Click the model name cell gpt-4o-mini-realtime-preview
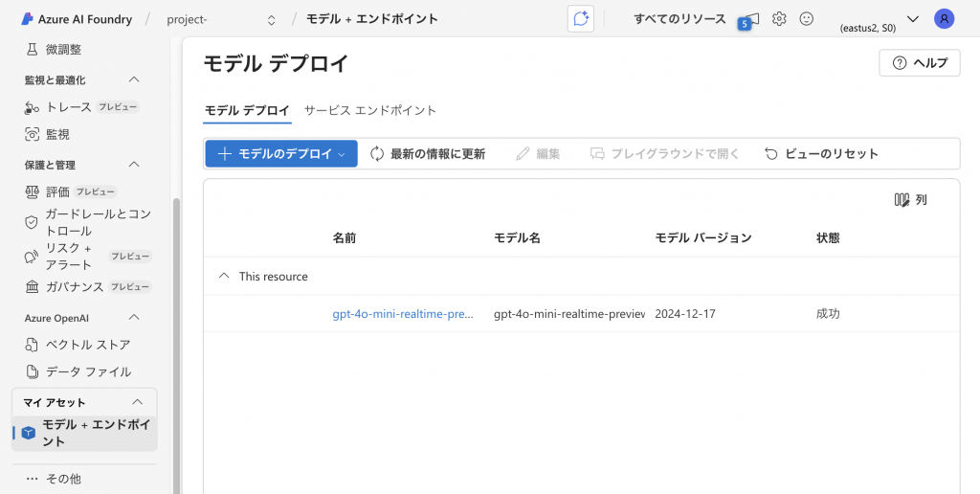 (x=568, y=314)
